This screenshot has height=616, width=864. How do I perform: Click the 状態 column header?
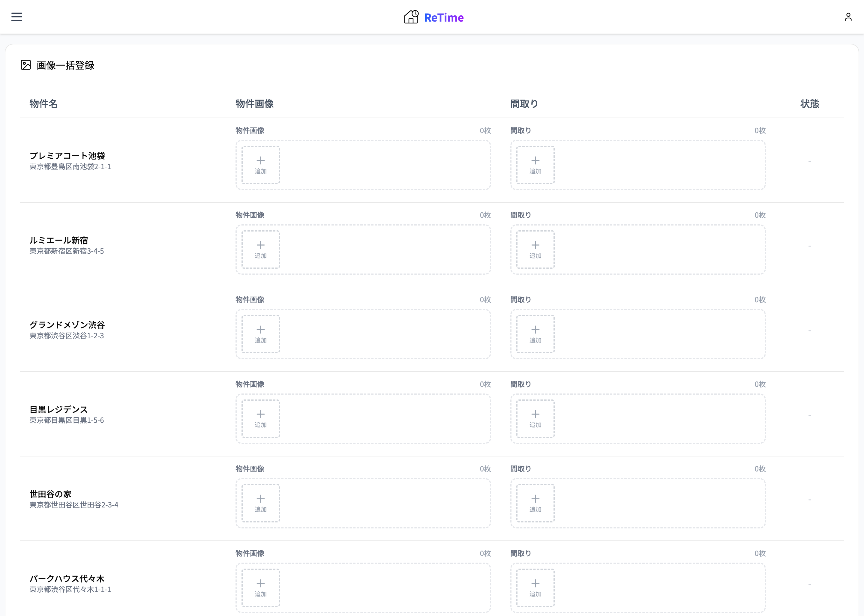coord(809,103)
